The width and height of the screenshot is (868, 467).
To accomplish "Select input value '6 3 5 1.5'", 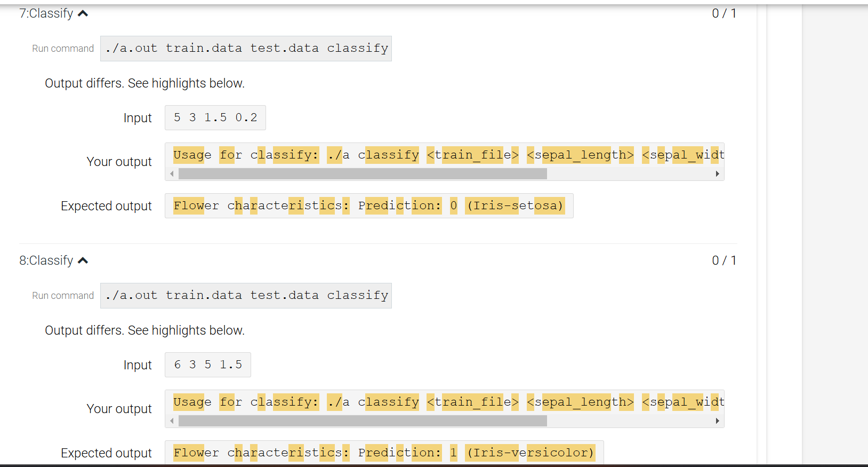I will pos(208,365).
